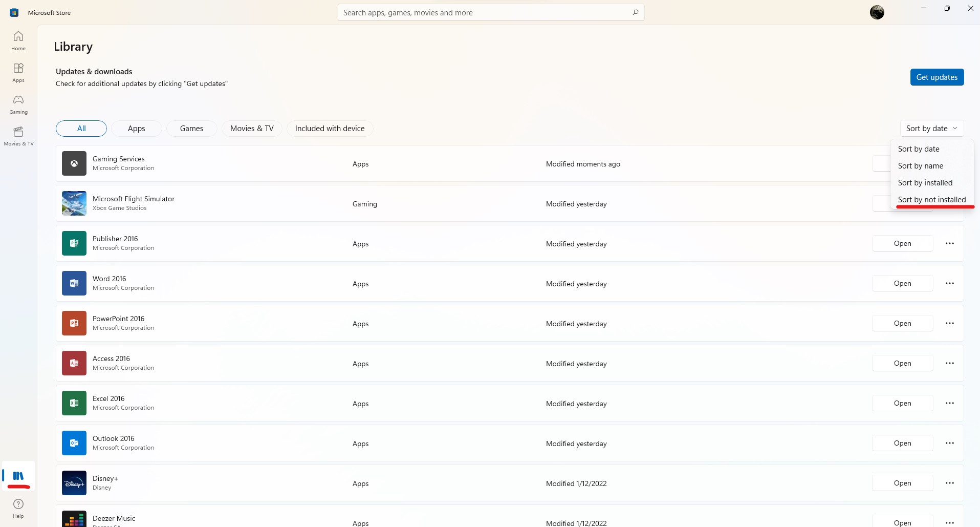Open Movies & TV in sidebar
Image resolution: width=980 pixels, height=527 pixels.
pyautogui.click(x=18, y=136)
